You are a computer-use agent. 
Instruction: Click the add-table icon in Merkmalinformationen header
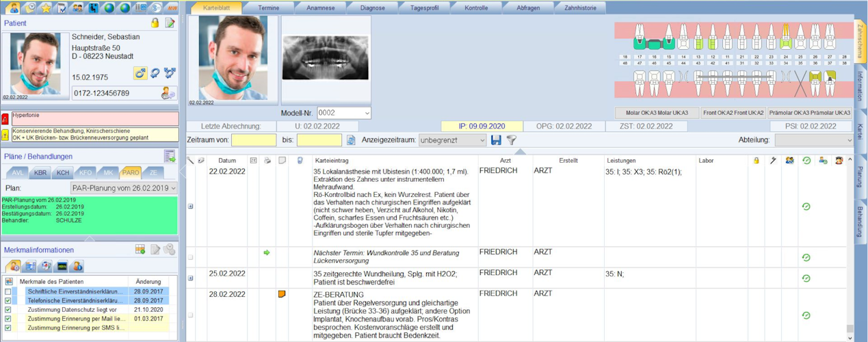(140, 250)
